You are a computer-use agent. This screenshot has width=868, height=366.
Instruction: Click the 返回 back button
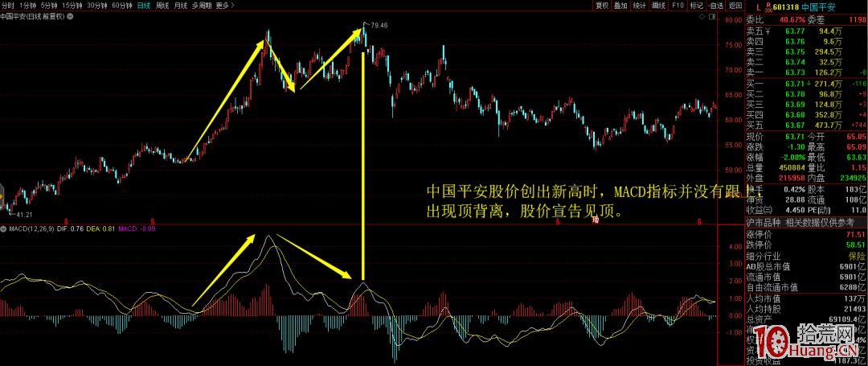tap(735, 6)
